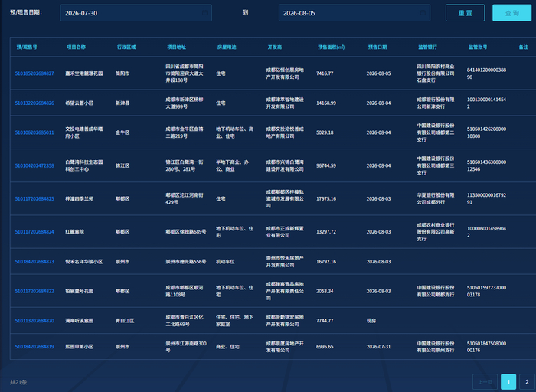Image resolution: width=536 pixels, height=392 pixels.
Task: Select presale area value 96744.59
Action: pos(326,165)
